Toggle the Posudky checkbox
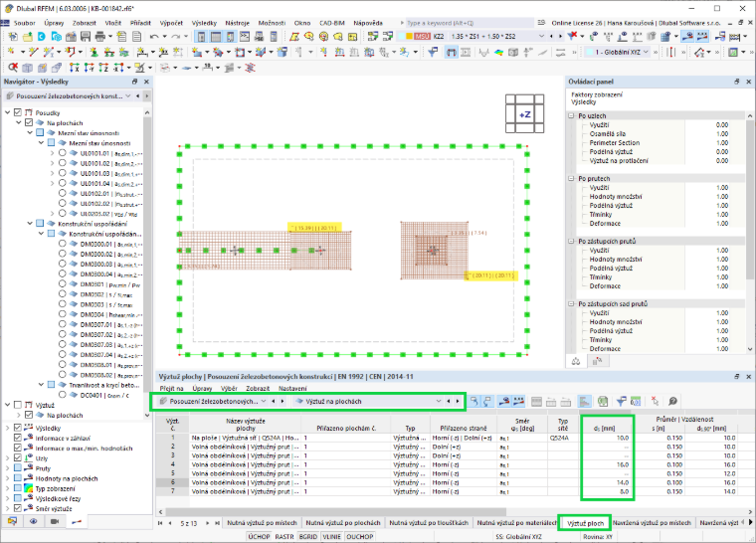 pyautogui.click(x=18, y=112)
